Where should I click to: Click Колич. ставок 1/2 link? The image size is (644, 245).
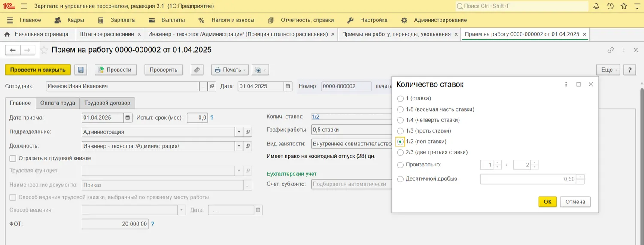point(316,117)
